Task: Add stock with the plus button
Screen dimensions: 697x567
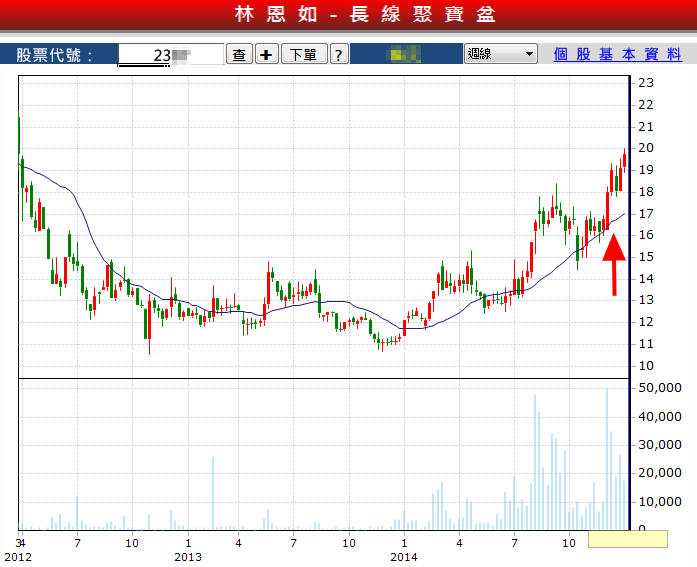Action: tap(267, 54)
